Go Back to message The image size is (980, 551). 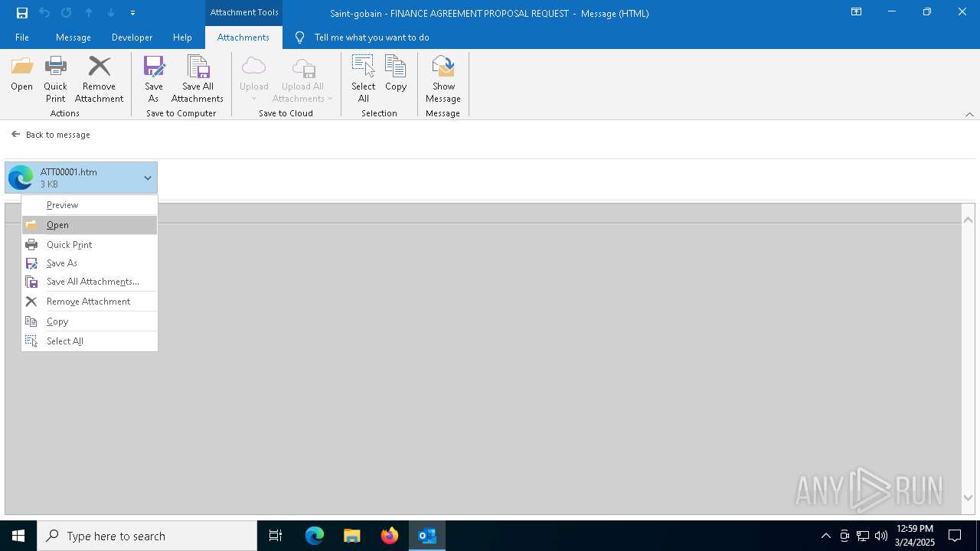pyautogui.click(x=51, y=135)
